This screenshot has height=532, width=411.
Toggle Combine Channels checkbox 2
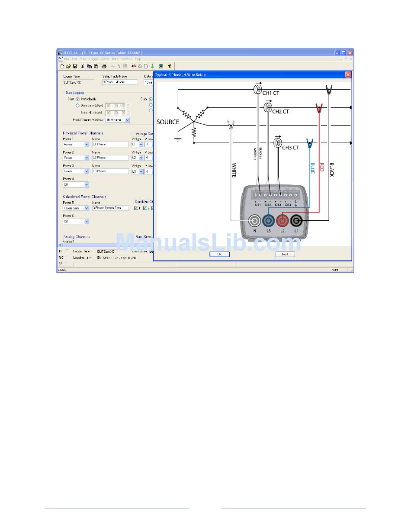pyautogui.click(x=145, y=208)
